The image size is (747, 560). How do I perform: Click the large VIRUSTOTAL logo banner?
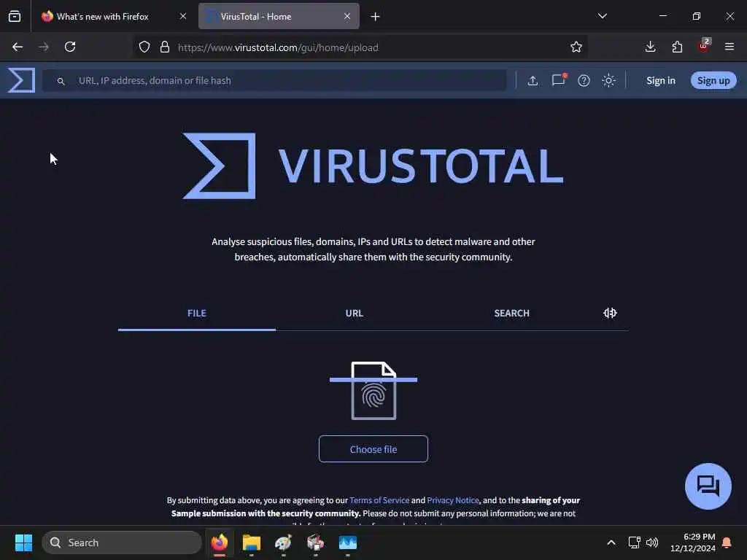(x=373, y=166)
